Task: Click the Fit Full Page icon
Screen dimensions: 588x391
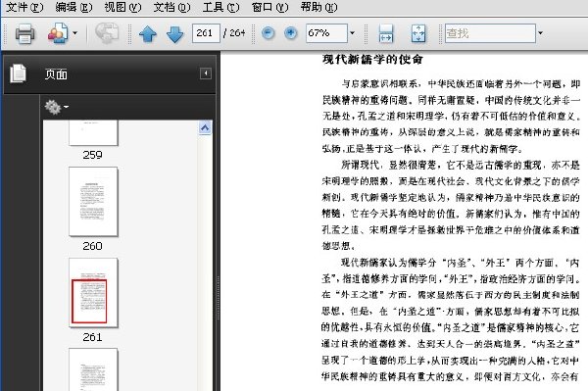Action: 418,33
